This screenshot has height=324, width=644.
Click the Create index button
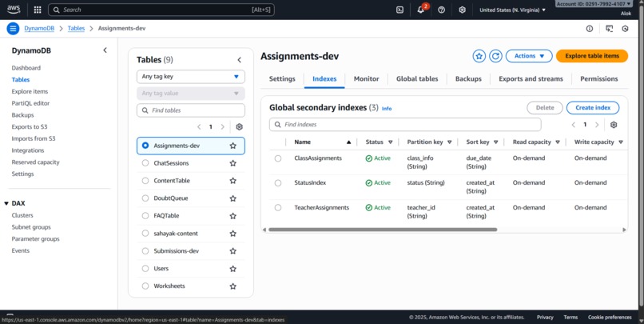593,108
